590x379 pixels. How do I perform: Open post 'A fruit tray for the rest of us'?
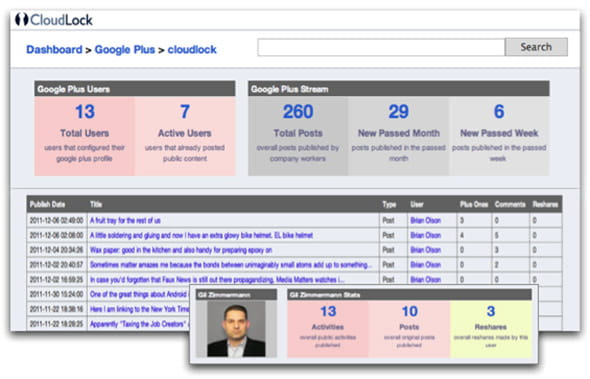click(x=125, y=221)
